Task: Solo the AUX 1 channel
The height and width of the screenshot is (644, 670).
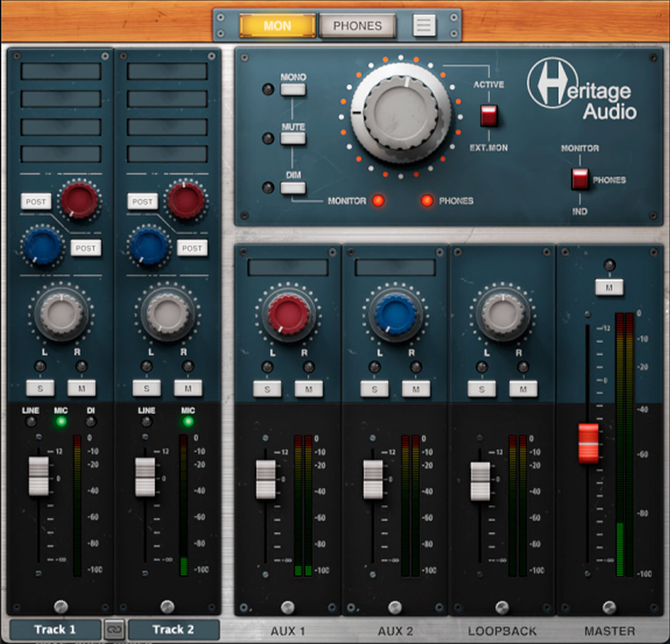Action: pyautogui.click(x=267, y=388)
